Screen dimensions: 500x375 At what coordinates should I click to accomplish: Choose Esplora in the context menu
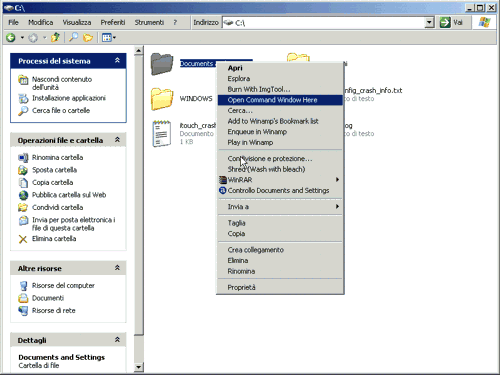(x=280, y=78)
